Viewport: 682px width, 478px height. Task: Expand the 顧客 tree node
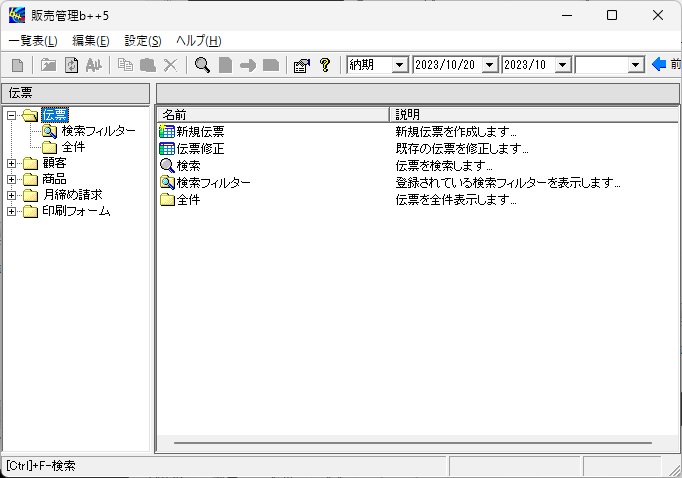coord(12,164)
